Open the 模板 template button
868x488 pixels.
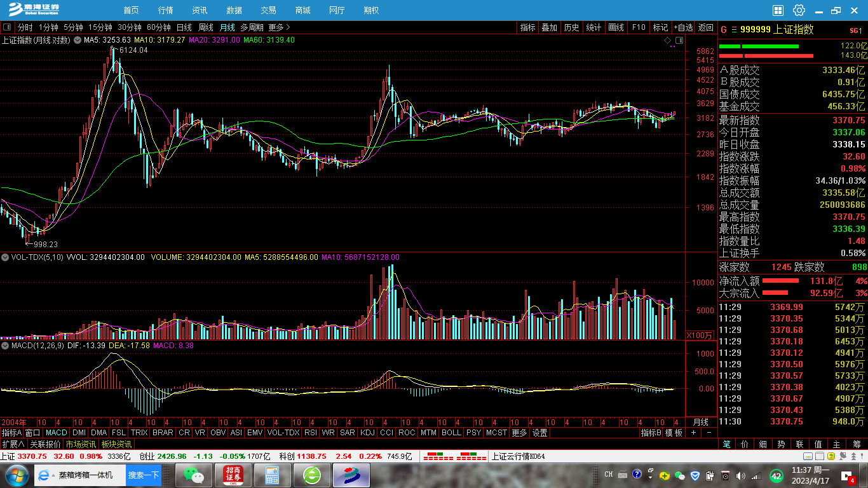674,433
